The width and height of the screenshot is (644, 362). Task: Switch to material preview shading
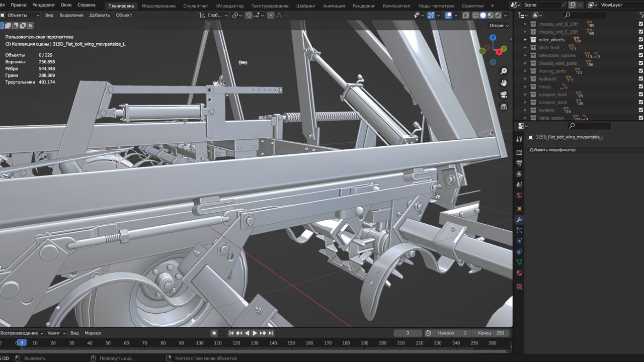[x=491, y=15]
